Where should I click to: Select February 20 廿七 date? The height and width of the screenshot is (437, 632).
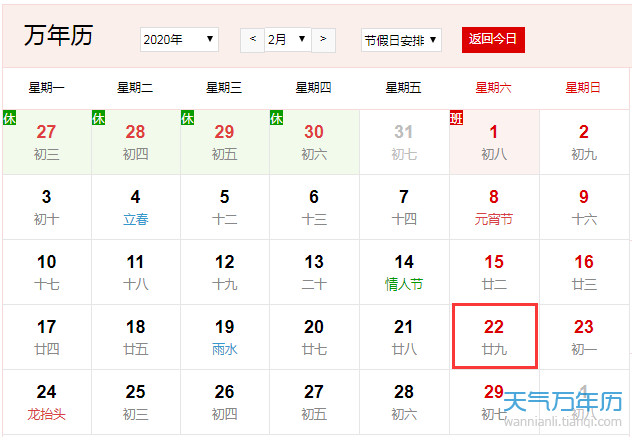(x=314, y=337)
